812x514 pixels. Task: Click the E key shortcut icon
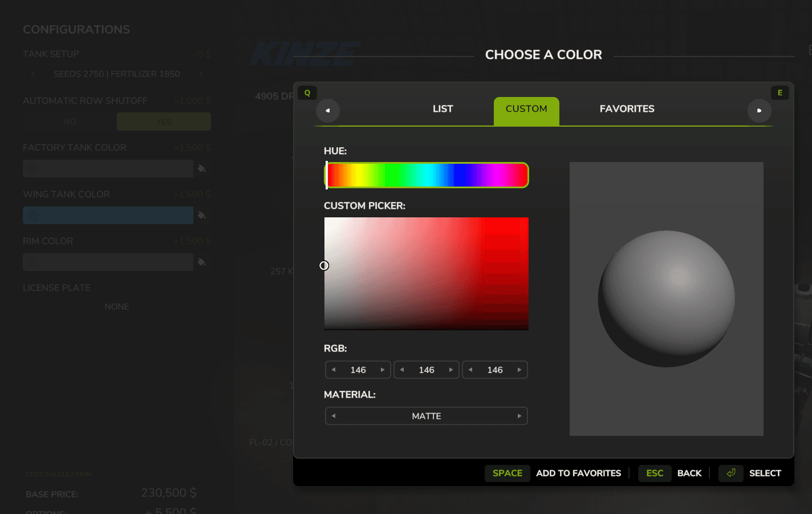tap(780, 92)
